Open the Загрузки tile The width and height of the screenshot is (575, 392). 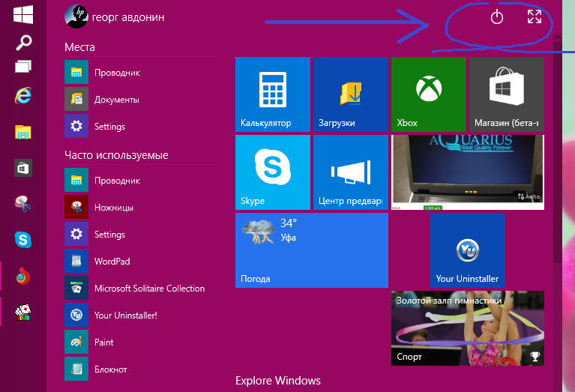[x=351, y=94]
